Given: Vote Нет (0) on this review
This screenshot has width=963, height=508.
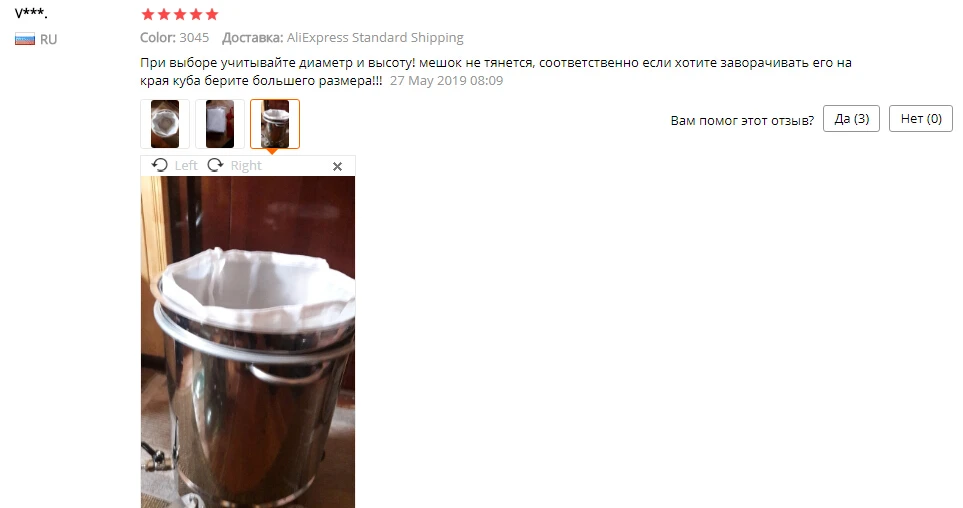Looking at the screenshot, I should (921, 119).
